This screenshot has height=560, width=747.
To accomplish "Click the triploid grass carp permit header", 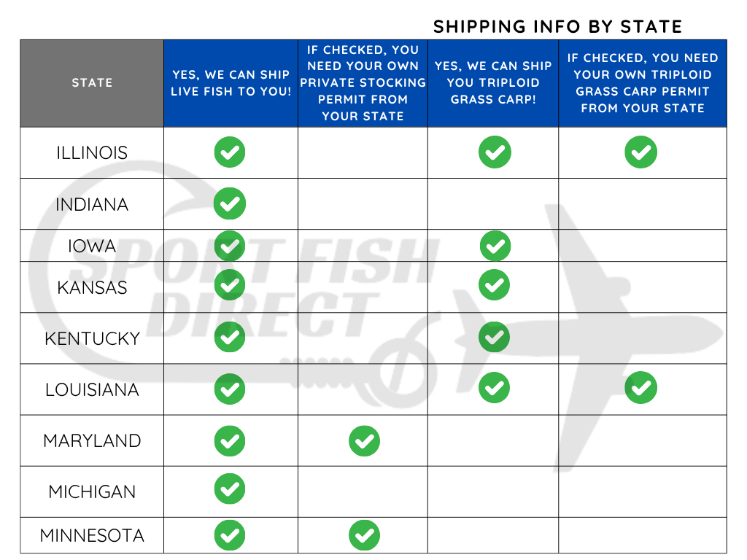I will [642, 83].
